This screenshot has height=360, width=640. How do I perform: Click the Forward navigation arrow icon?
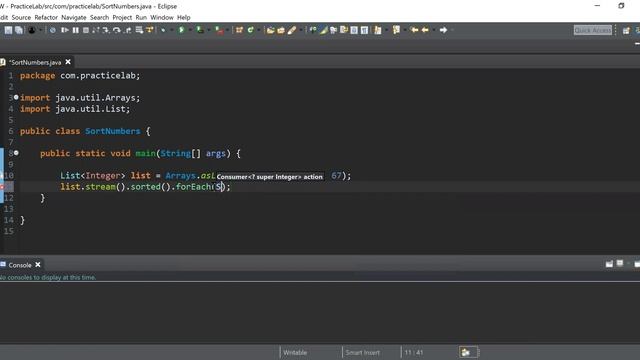point(443,30)
